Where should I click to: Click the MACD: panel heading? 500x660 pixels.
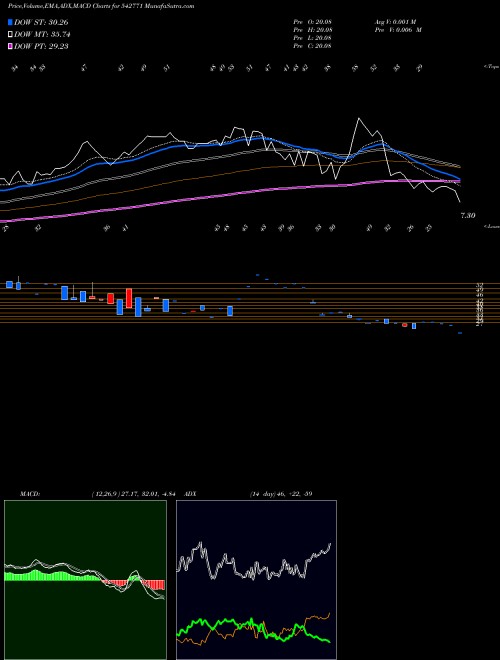[x=30, y=494]
